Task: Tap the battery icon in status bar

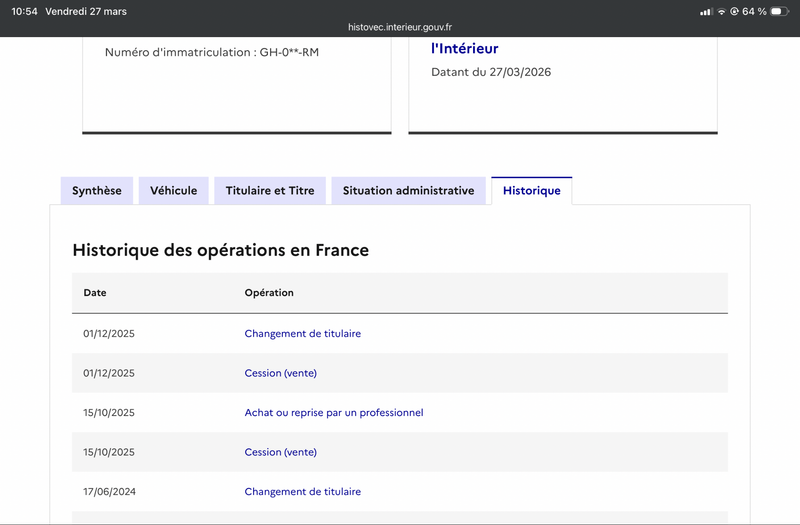Action: (779, 11)
